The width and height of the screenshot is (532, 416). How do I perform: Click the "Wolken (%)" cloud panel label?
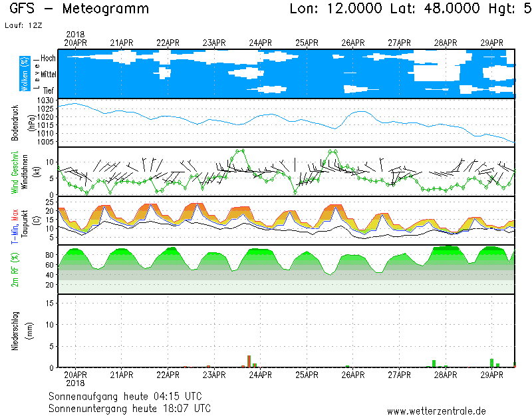25,74
